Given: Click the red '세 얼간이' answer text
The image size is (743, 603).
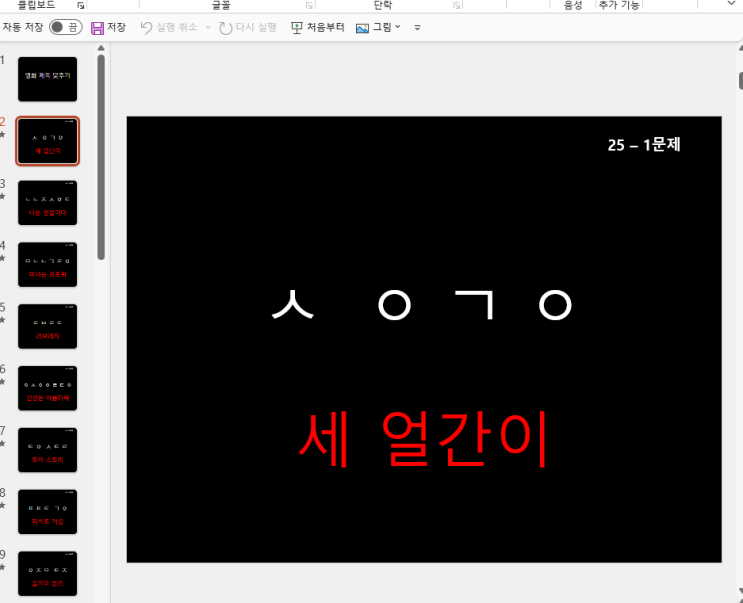Looking at the screenshot, I should (x=424, y=439).
